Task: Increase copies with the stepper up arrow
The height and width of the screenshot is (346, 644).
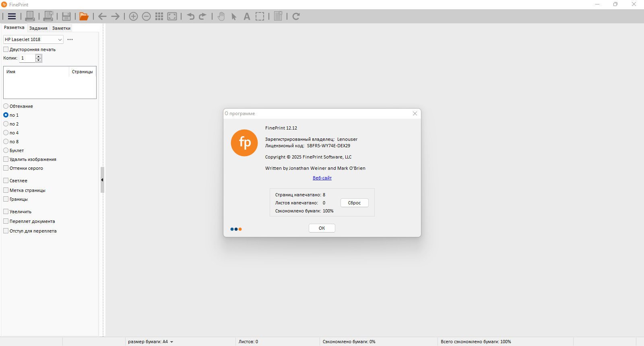Action: click(39, 56)
